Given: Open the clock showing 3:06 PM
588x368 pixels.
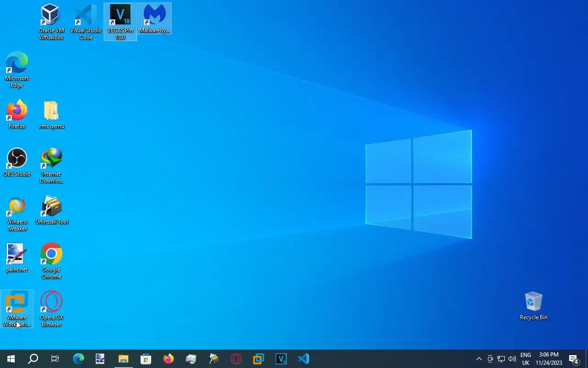Looking at the screenshot, I should (x=549, y=359).
